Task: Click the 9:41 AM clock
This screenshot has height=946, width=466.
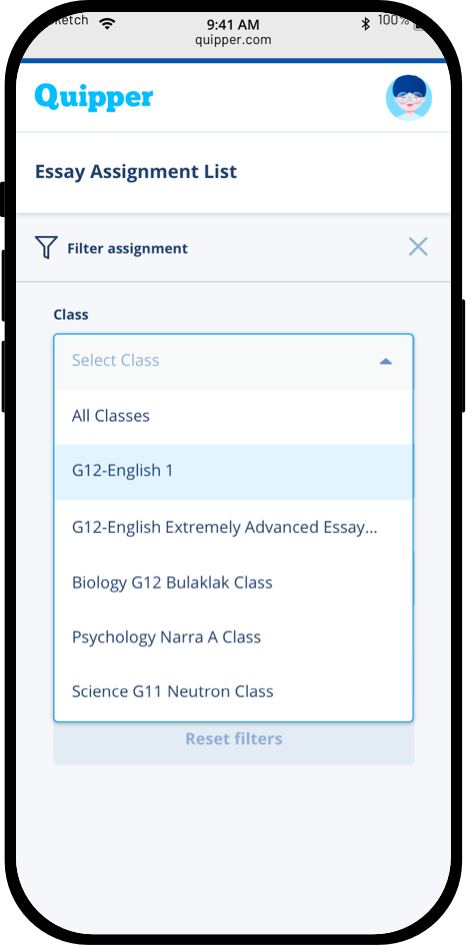Action: (x=233, y=25)
